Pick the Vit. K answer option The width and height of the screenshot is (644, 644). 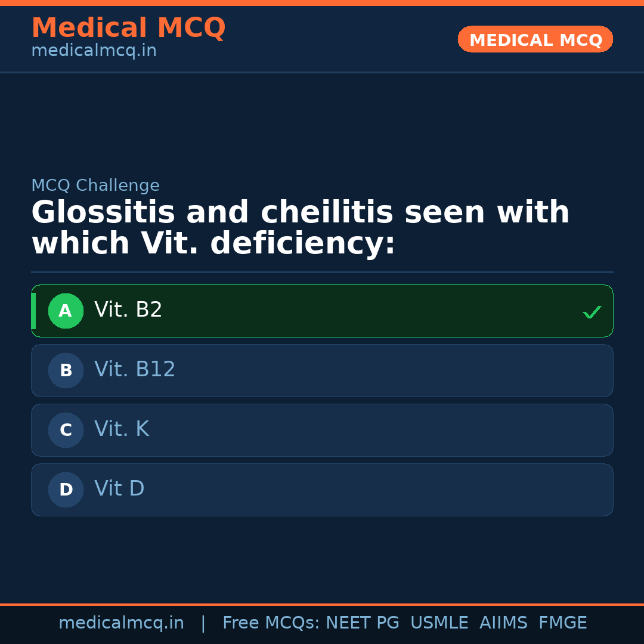(x=122, y=429)
